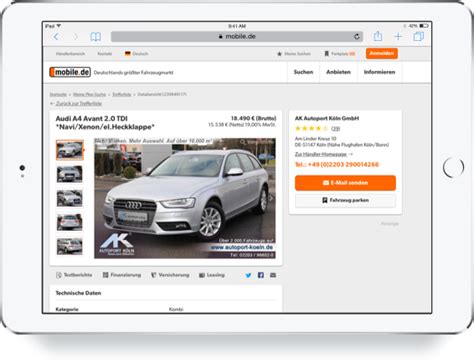Click the E-Mail senden button
The image size is (474, 363).
(x=345, y=183)
